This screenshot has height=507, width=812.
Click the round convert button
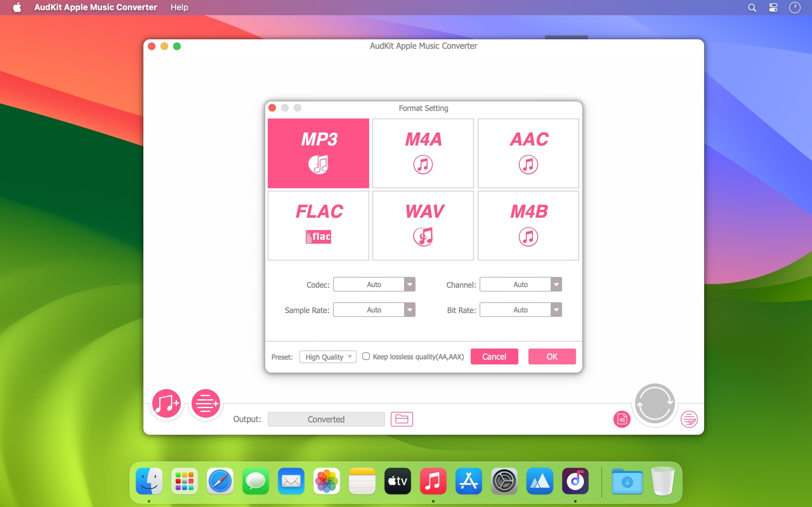(655, 403)
